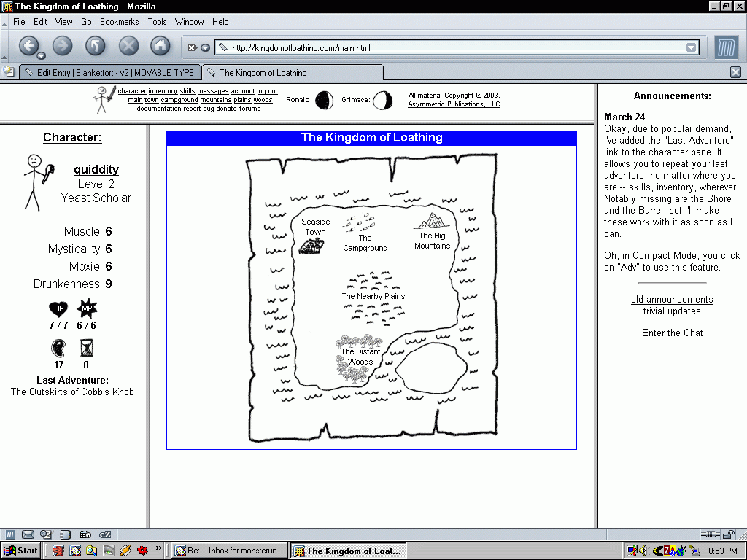The width and height of the screenshot is (747, 560).
Task: Go back with the Back arrow button
Action: (x=28, y=46)
